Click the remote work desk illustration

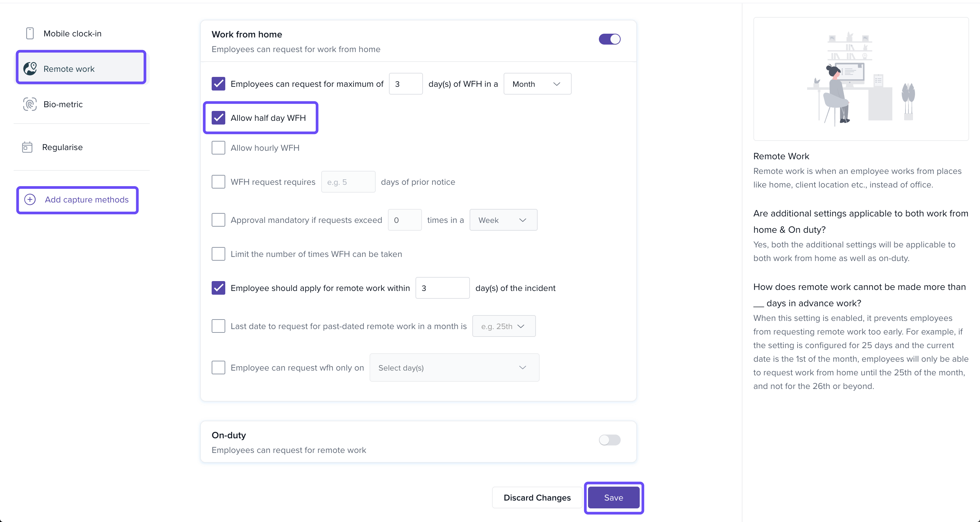(x=861, y=79)
